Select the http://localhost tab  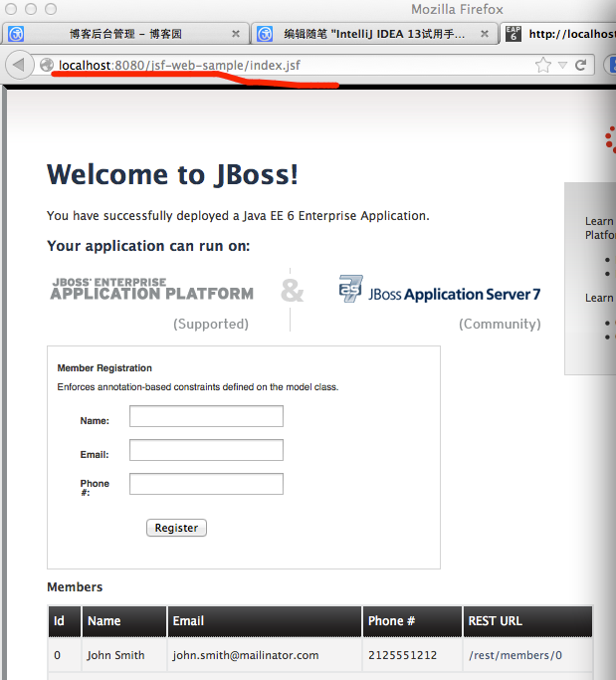(x=559, y=34)
